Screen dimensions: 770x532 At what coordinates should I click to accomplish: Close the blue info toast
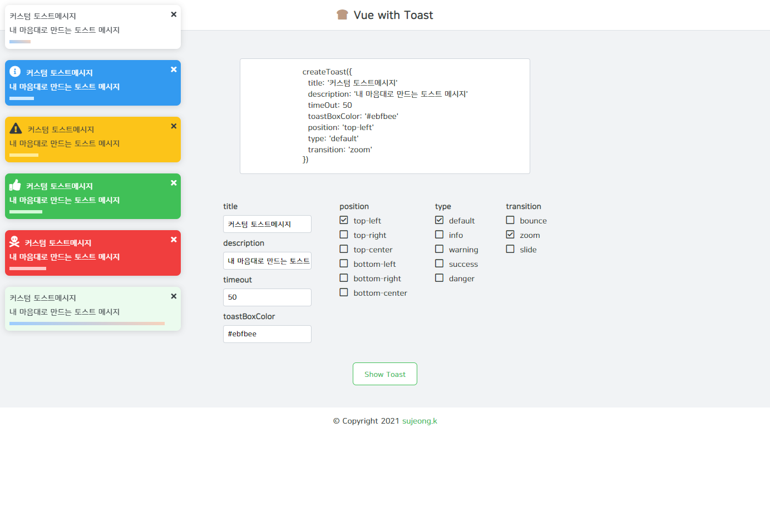coord(174,69)
